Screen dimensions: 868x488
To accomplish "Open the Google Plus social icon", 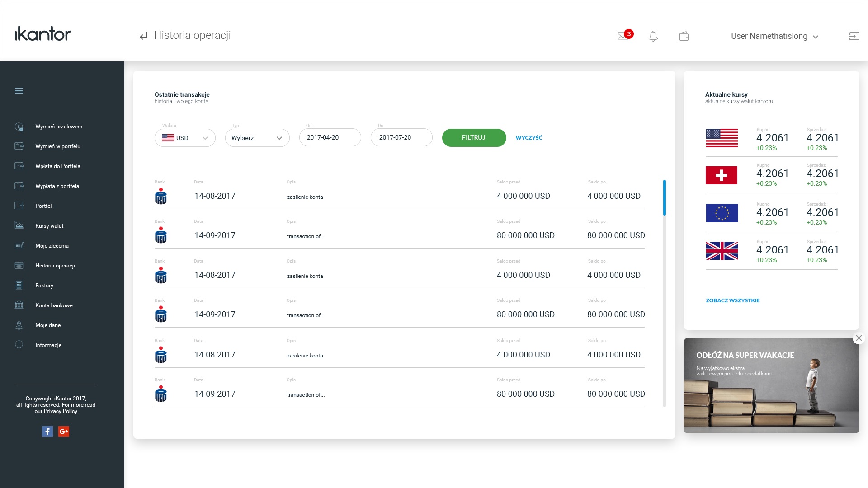I will click(x=64, y=432).
